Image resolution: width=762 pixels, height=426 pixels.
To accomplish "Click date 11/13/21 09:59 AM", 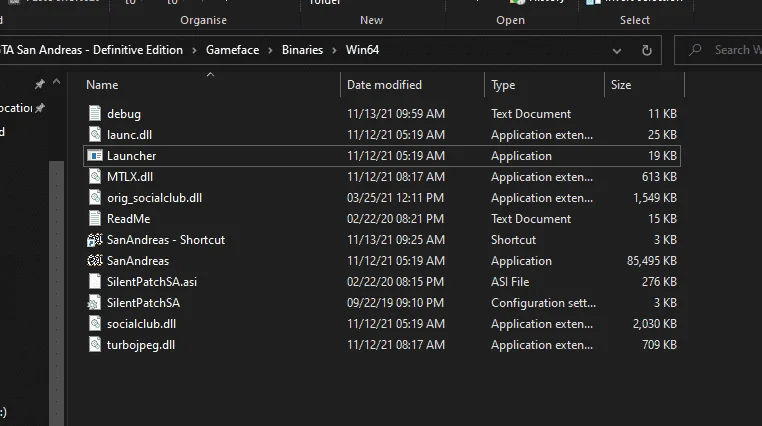I will [x=396, y=114].
